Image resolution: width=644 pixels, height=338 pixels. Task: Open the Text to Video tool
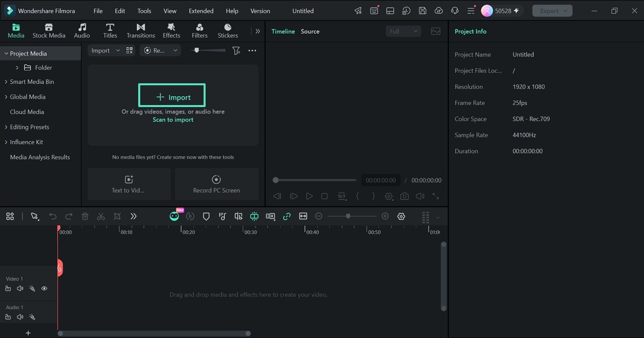(129, 184)
